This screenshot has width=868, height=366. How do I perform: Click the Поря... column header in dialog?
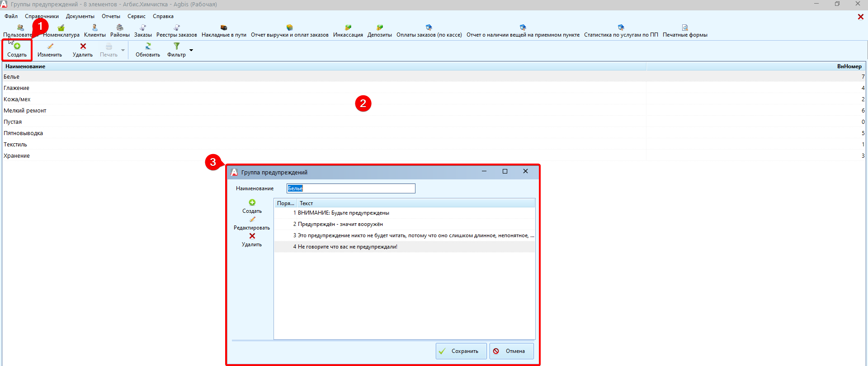pyautogui.click(x=285, y=203)
